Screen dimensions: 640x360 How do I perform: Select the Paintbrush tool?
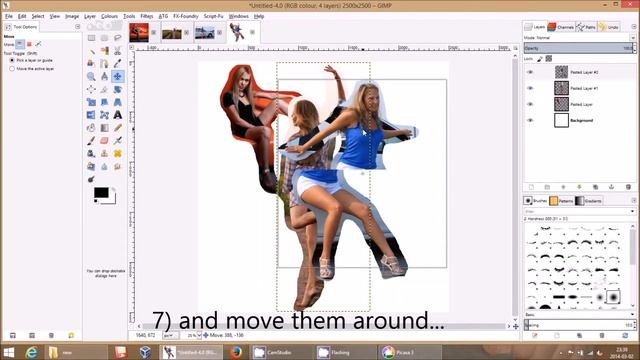(x=91, y=140)
